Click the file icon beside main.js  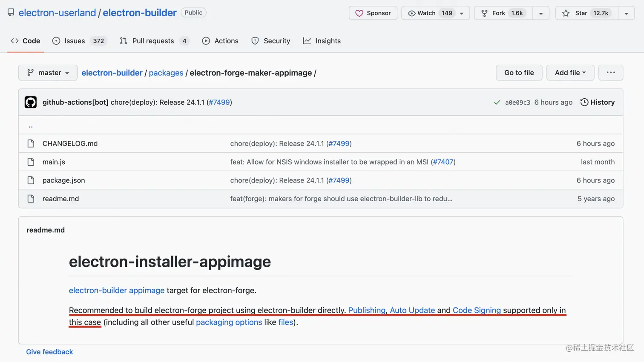[x=31, y=162]
